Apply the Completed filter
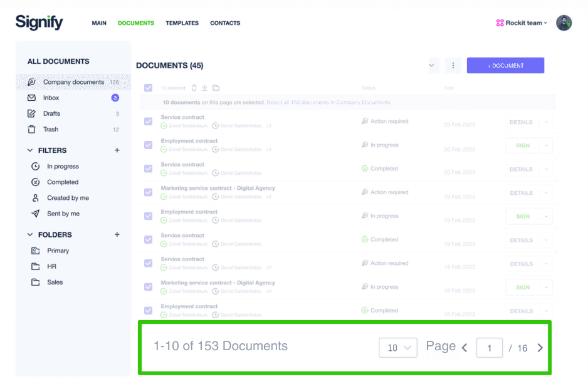588x379 pixels. coord(62,182)
